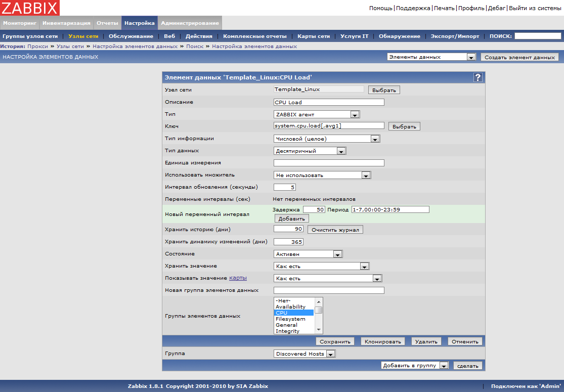Image resolution: width=564 pixels, height=392 pixels.
Task: Click Выбрать next to Template_Linux host
Action: [384, 90]
